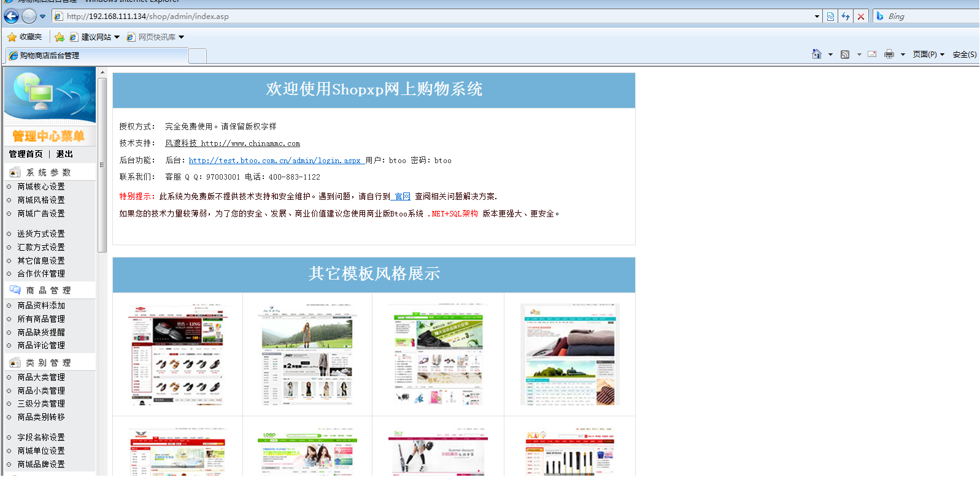This screenshot has width=980, height=477.
Task: Open 商品大类管理 in the sidebar
Action: pyautogui.click(x=41, y=377)
